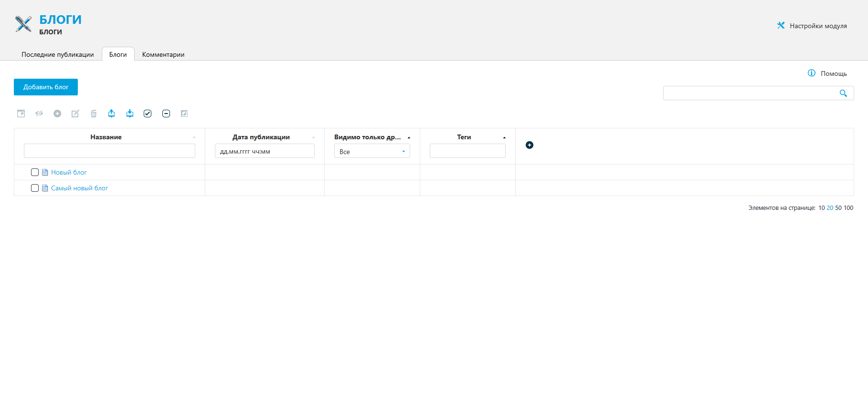The height and width of the screenshot is (405, 868).
Task: Click the top-right search input field
Action: click(758, 93)
